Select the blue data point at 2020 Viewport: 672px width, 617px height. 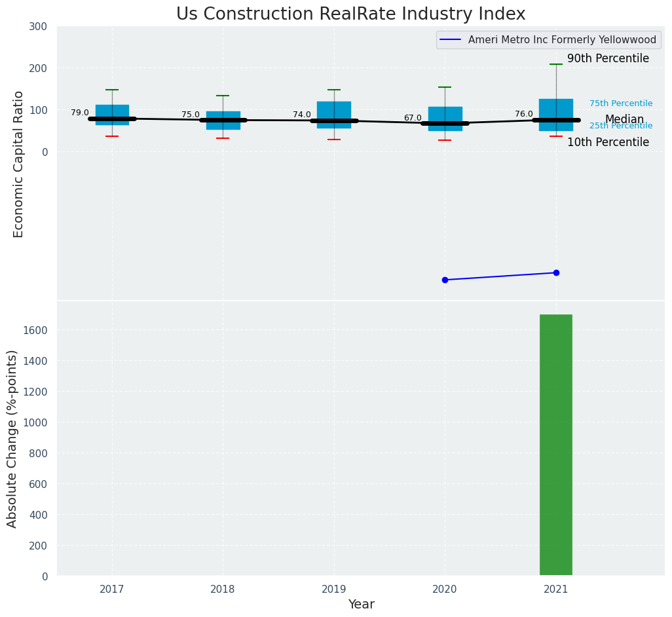(x=445, y=280)
